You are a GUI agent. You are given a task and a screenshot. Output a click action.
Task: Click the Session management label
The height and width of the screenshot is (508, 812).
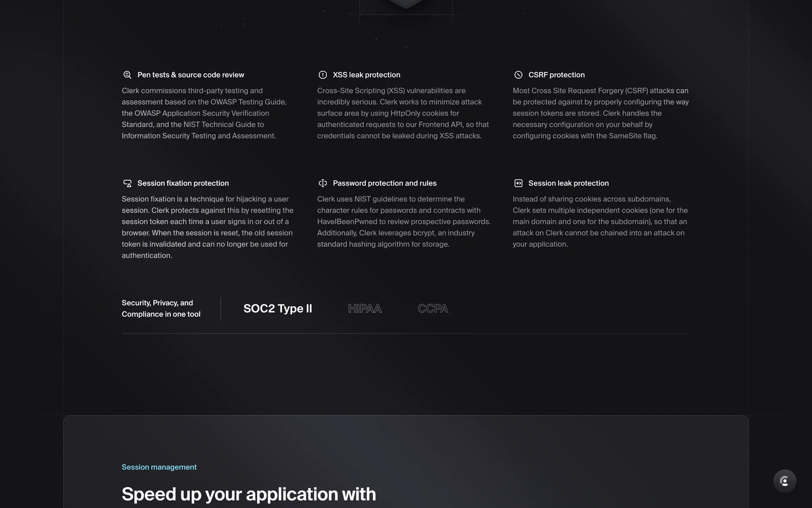(x=159, y=467)
